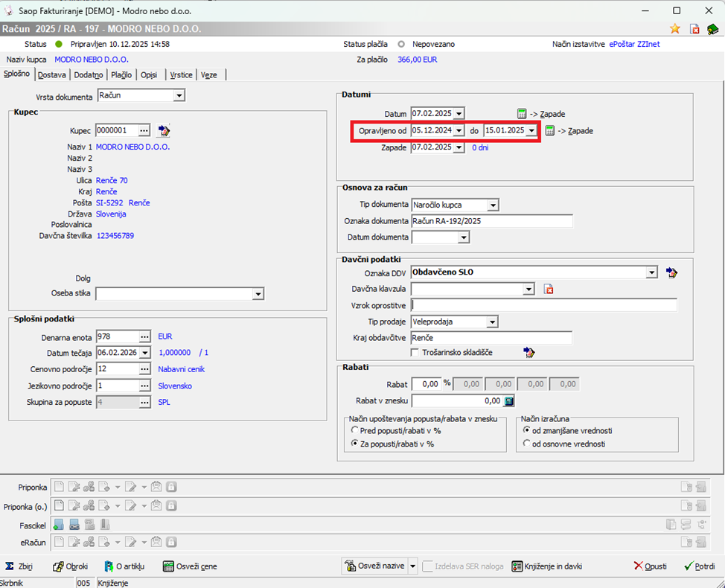The width and height of the screenshot is (725, 588).
Task: Click calculator icon after Opravljeno do date
Action: [550, 131]
